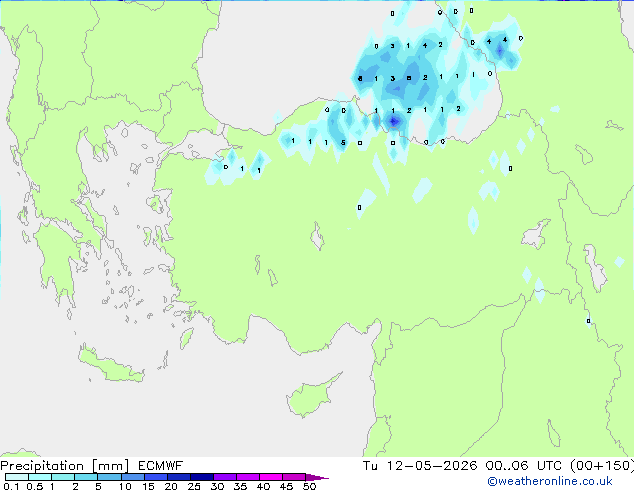The width and height of the screenshot is (634, 490).
Task: Click the '25' legend tick label
Action: (x=194, y=486)
